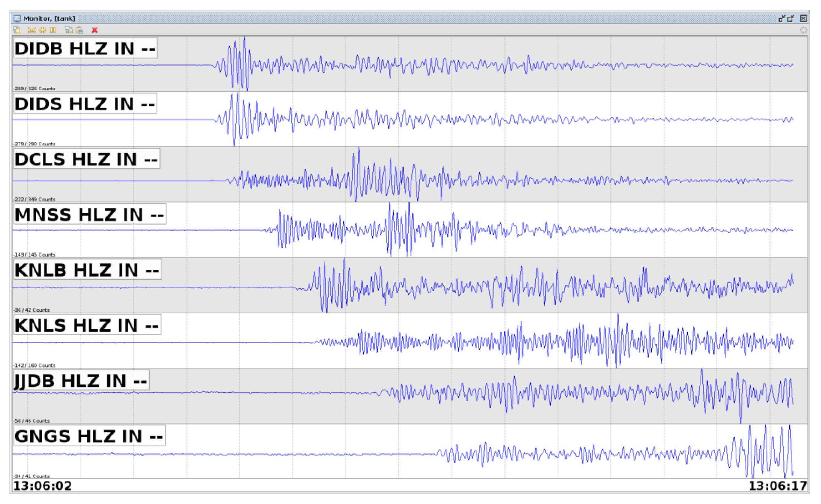Pause the live monitor
The width and height of the screenshot is (821, 504).
coord(53,30)
